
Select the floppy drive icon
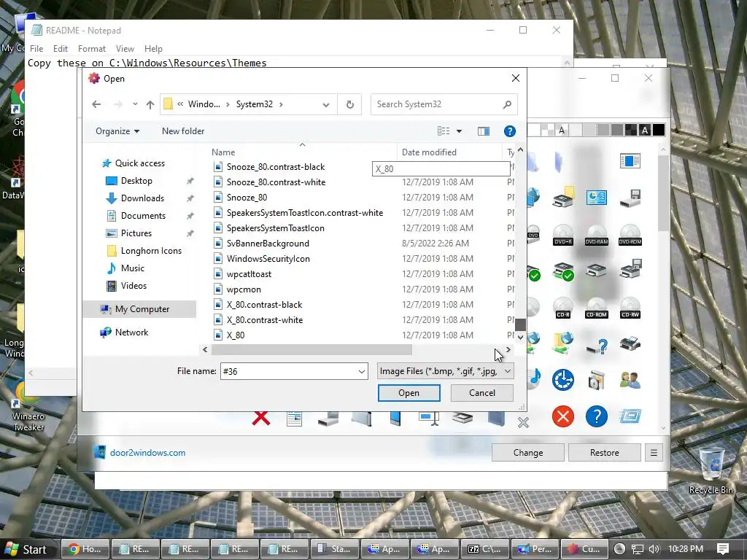(x=630, y=198)
